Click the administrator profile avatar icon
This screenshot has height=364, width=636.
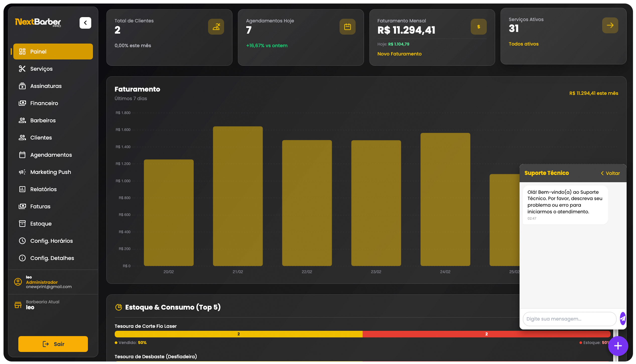pyautogui.click(x=18, y=282)
